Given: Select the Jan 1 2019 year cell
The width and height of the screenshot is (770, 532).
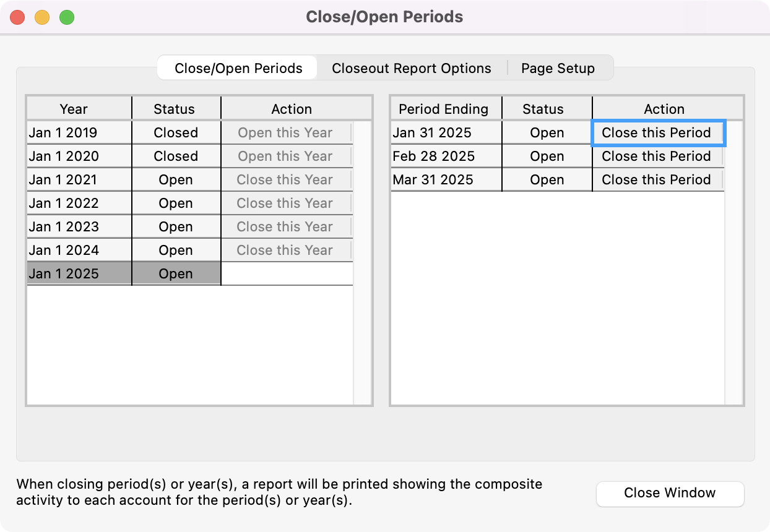Looking at the screenshot, I should (79, 133).
